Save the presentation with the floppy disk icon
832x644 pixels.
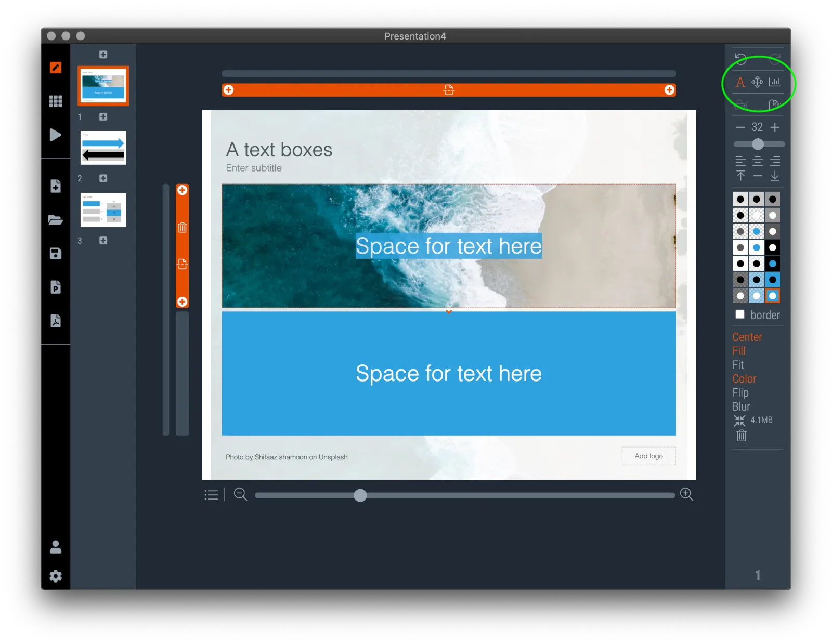click(56, 254)
